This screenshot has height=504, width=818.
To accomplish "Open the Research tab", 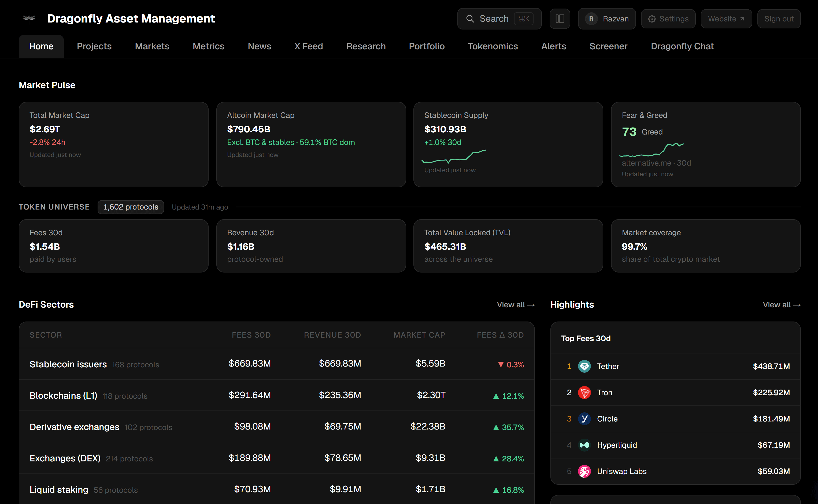I will pyautogui.click(x=366, y=46).
